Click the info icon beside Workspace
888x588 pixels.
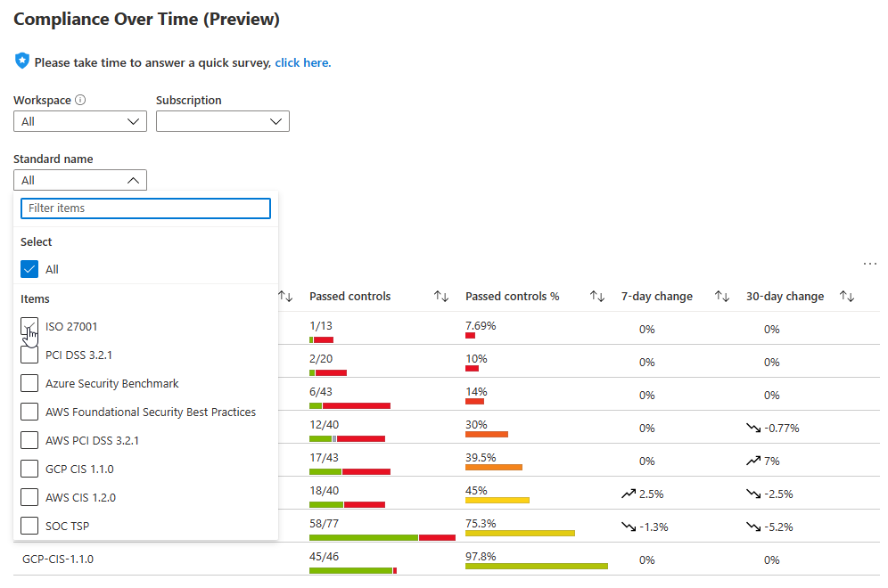82,99
